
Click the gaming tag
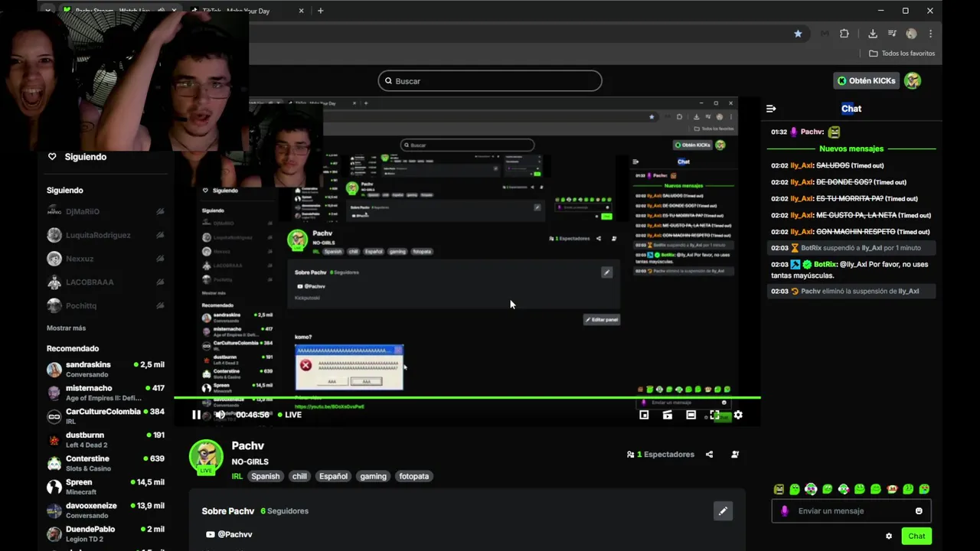pos(374,476)
